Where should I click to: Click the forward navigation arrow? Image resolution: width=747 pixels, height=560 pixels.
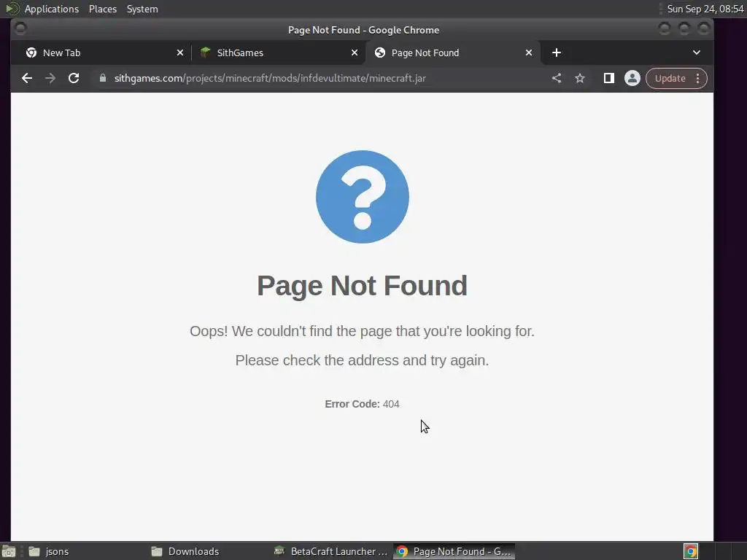click(50, 79)
